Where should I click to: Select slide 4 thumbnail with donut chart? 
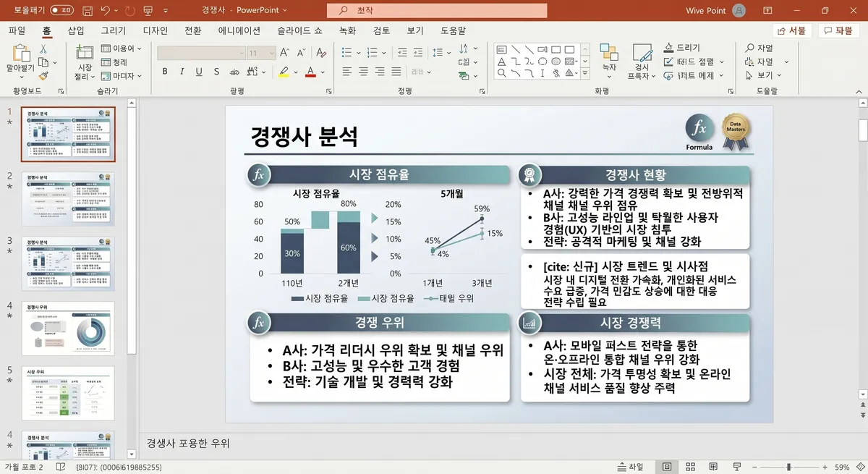[68, 329]
